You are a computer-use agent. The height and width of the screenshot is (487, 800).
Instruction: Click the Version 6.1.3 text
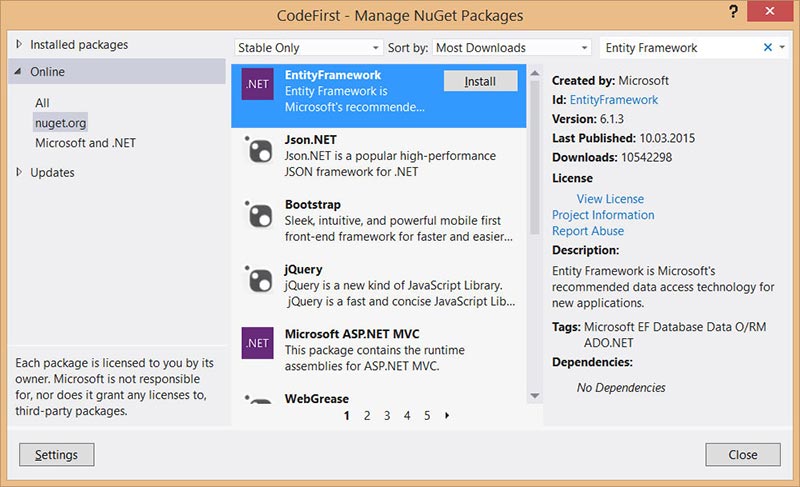[588, 119]
